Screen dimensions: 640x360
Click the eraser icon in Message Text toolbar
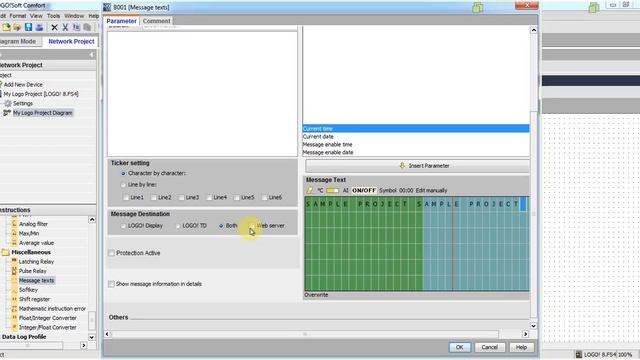coord(310,191)
